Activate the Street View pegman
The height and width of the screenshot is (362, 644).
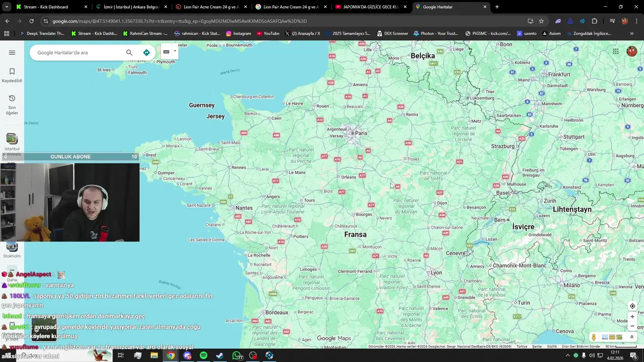(x=594, y=337)
